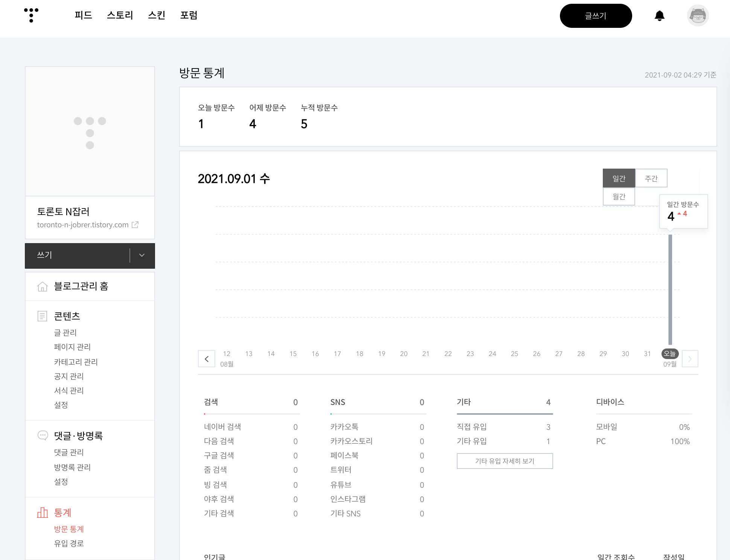Open the notifications bell
The image size is (730, 560).
[x=659, y=16]
